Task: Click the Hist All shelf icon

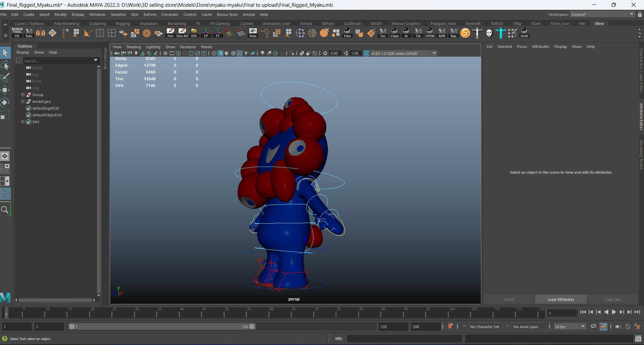Action: click(182, 33)
